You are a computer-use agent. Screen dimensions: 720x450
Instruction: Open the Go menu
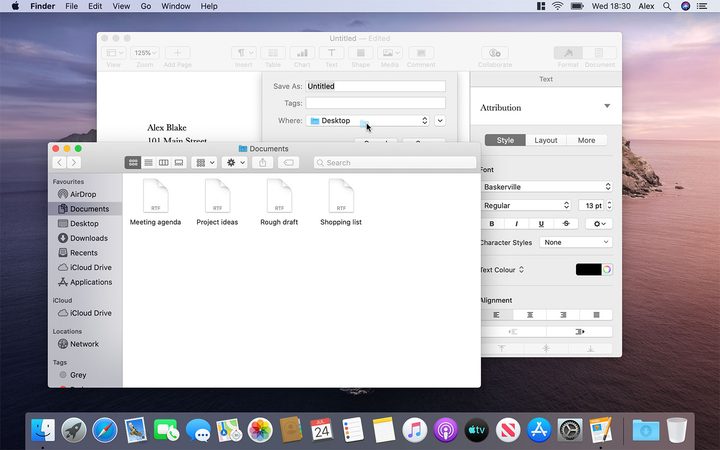point(146,6)
